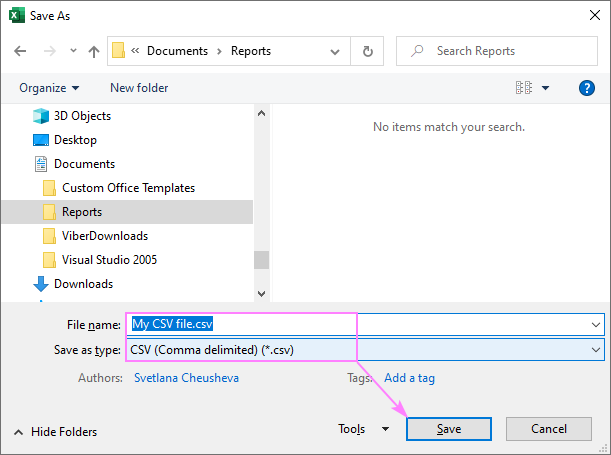
Task: Click Reports in the address path
Action: pyautogui.click(x=251, y=51)
